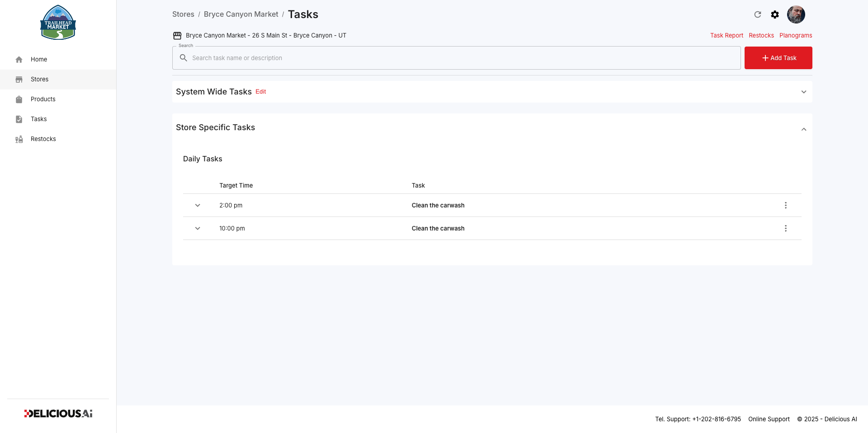Open the user profile avatar
The image size is (868, 433).
[796, 14]
